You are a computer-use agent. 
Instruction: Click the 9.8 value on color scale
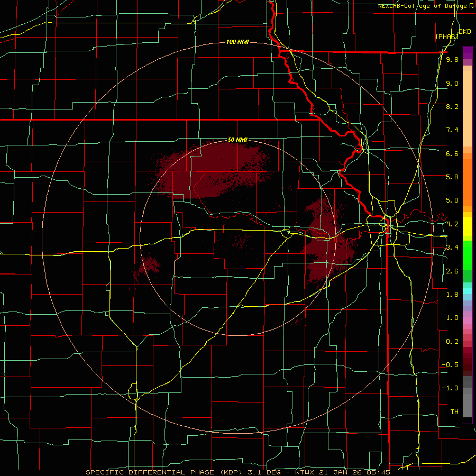tap(452, 59)
